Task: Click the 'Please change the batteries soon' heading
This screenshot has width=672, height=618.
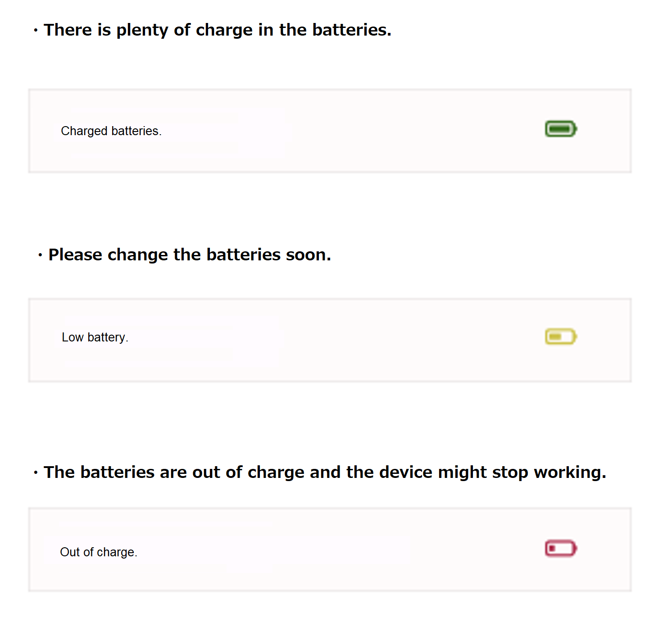Action: point(190,255)
